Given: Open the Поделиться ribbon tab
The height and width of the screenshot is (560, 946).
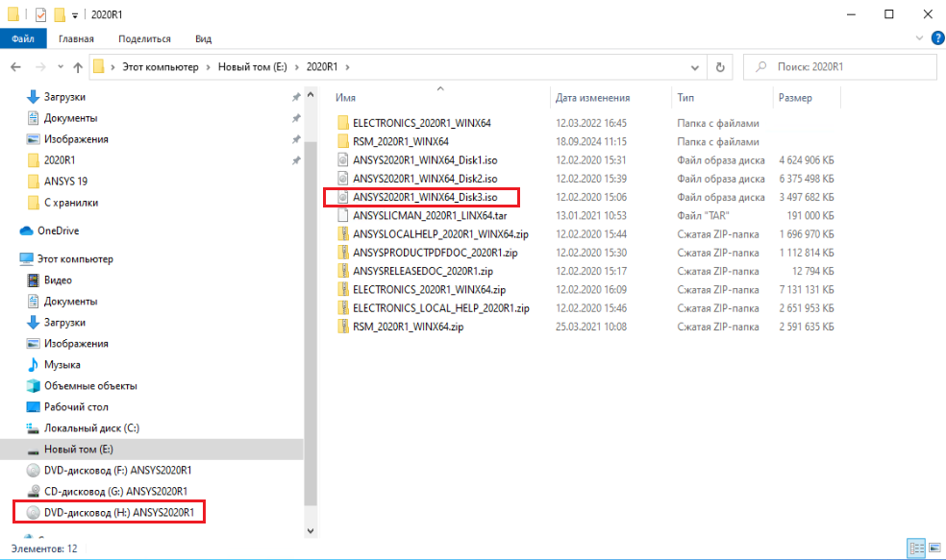Looking at the screenshot, I should pos(144,38).
